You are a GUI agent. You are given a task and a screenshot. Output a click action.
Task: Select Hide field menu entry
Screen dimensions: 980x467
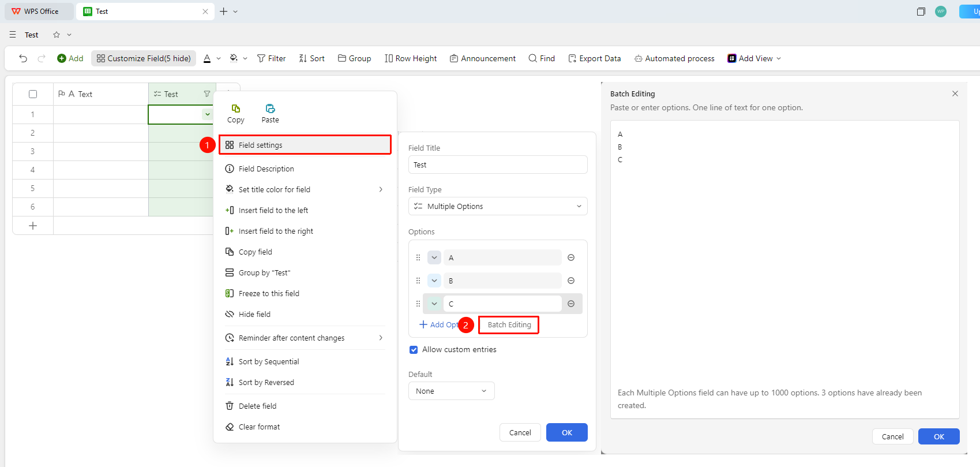(x=305, y=314)
